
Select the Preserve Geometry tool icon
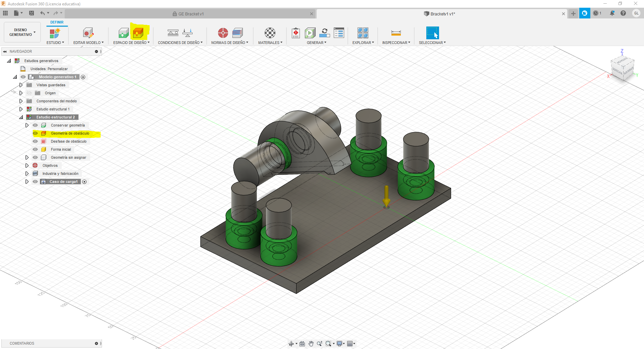click(x=123, y=33)
